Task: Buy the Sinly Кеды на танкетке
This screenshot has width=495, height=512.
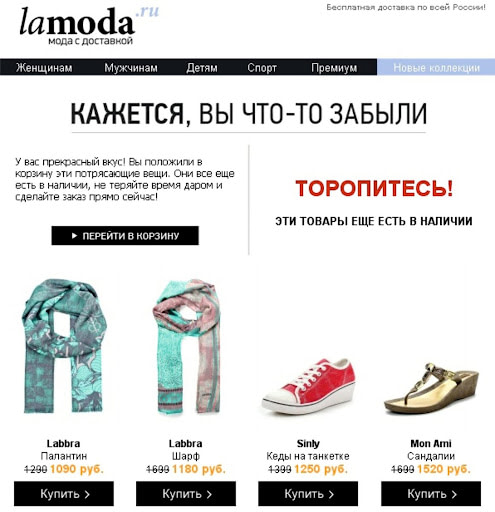Action: pyautogui.click(x=308, y=494)
